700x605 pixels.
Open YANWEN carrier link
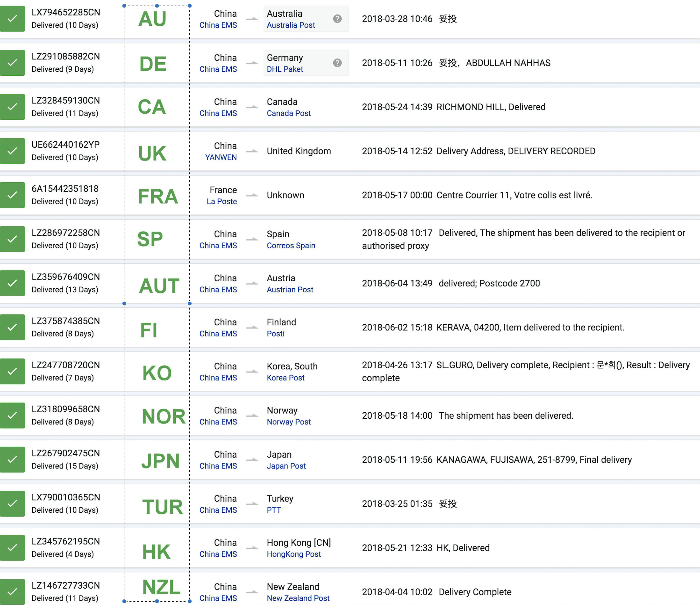pos(221,157)
